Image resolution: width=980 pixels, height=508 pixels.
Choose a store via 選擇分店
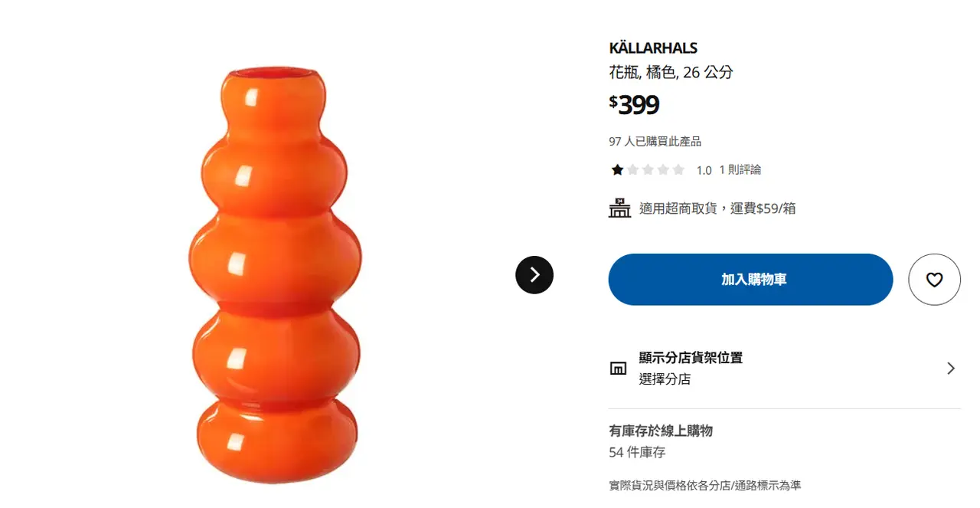pyautogui.click(x=665, y=379)
